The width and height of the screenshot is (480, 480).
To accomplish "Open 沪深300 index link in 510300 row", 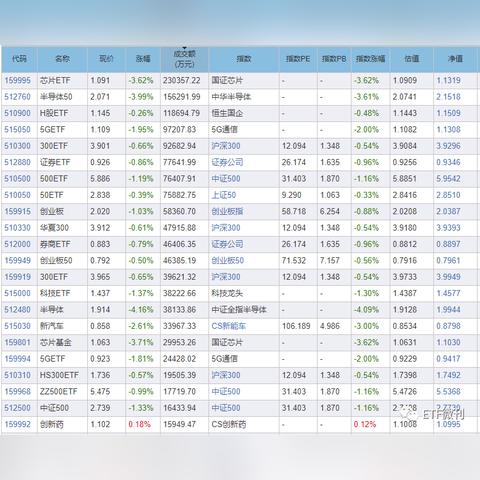I will click(226, 146).
